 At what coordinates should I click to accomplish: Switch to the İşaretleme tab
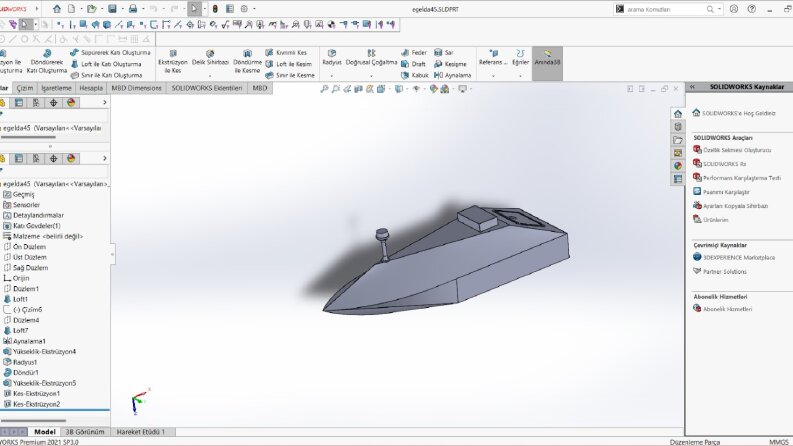57,88
